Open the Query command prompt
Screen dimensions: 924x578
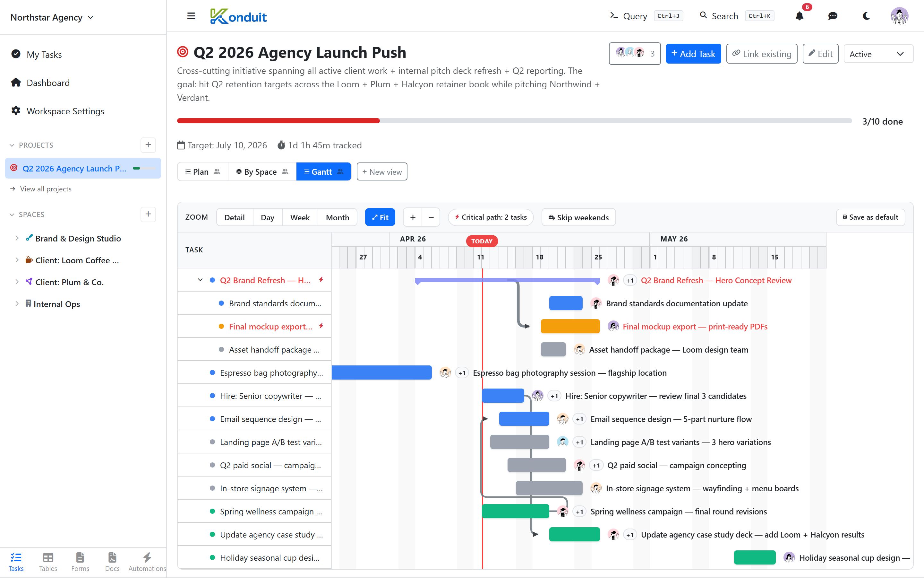[x=646, y=16]
